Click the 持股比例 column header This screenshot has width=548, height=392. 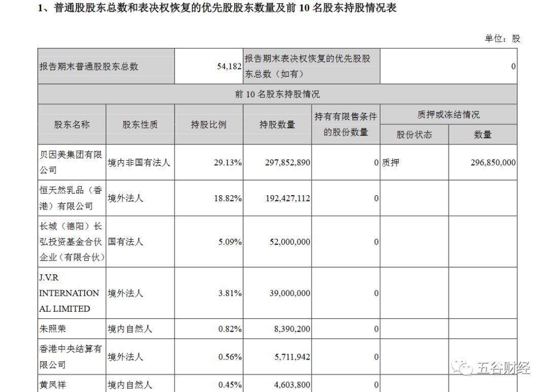pos(209,125)
